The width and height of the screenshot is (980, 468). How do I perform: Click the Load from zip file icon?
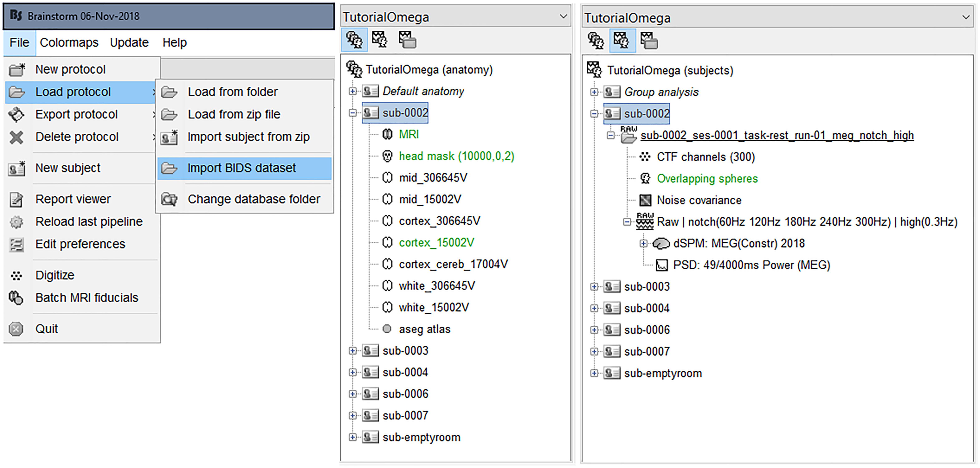tap(169, 115)
